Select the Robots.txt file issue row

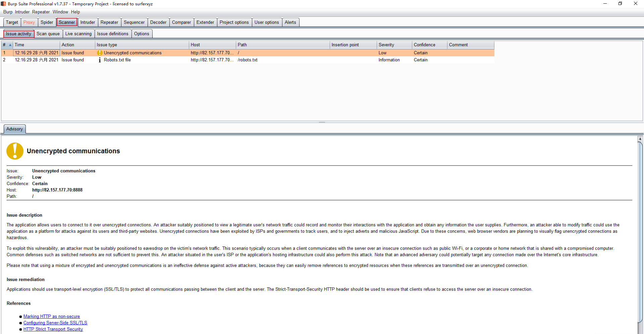click(x=248, y=60)
